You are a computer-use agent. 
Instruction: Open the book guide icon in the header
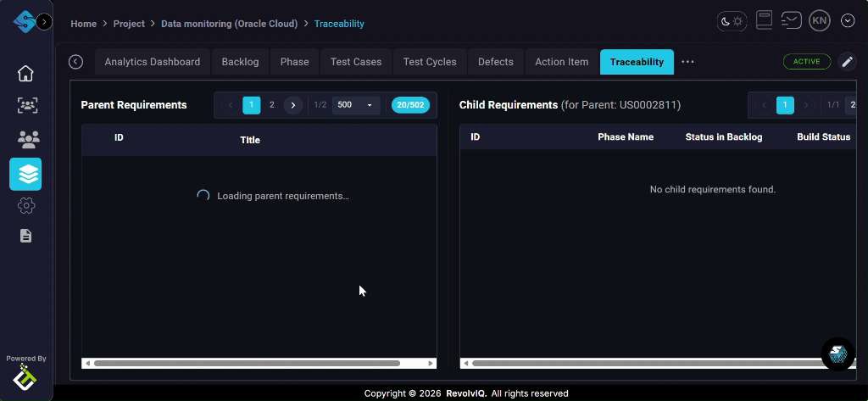point(764,21)
